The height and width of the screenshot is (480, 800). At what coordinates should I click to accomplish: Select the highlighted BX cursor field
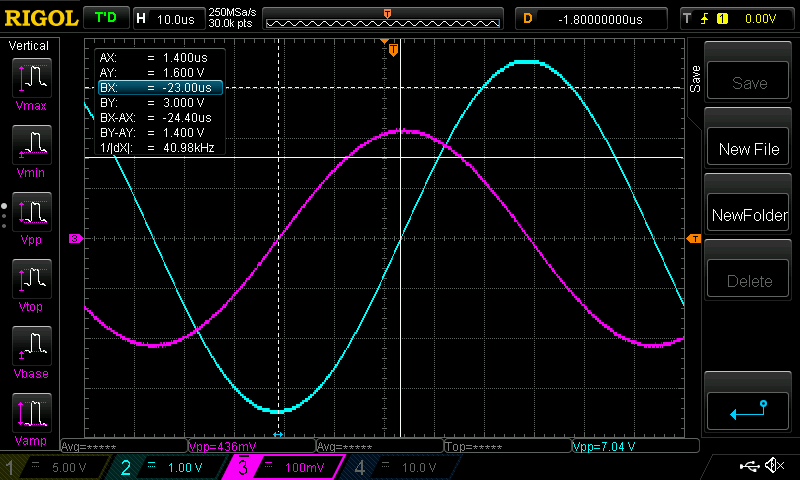pos(159,88)
